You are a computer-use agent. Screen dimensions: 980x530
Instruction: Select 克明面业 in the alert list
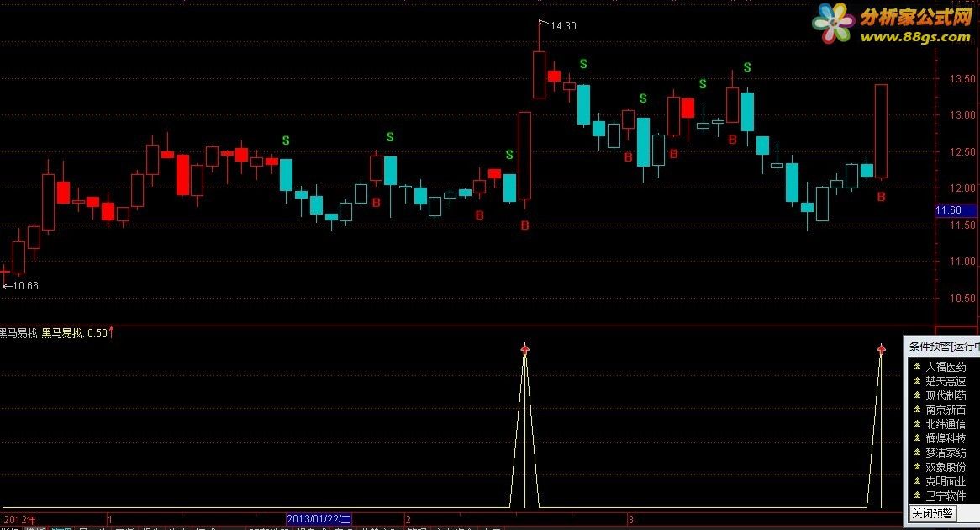tap(945, 481)
